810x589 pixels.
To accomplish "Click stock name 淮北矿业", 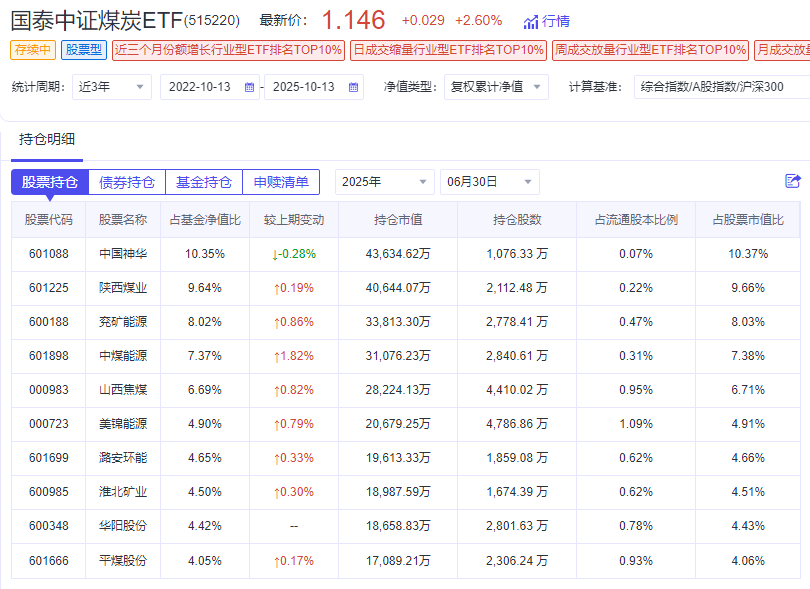I will (123, 492).
